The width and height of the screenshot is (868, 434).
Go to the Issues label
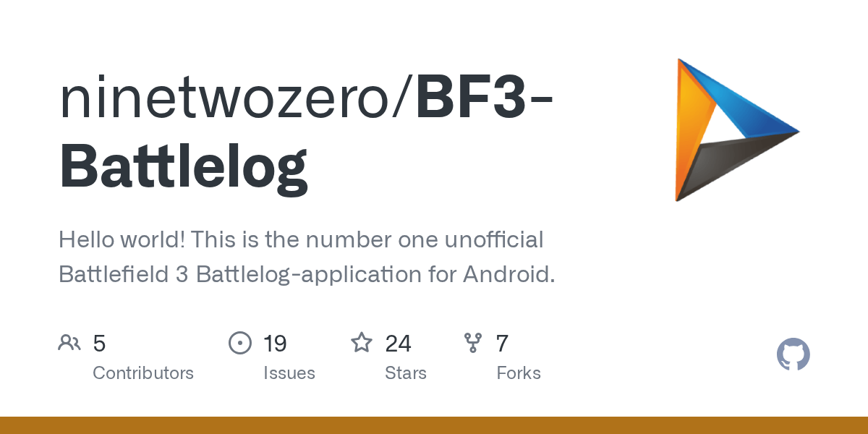tap(289, 373)
